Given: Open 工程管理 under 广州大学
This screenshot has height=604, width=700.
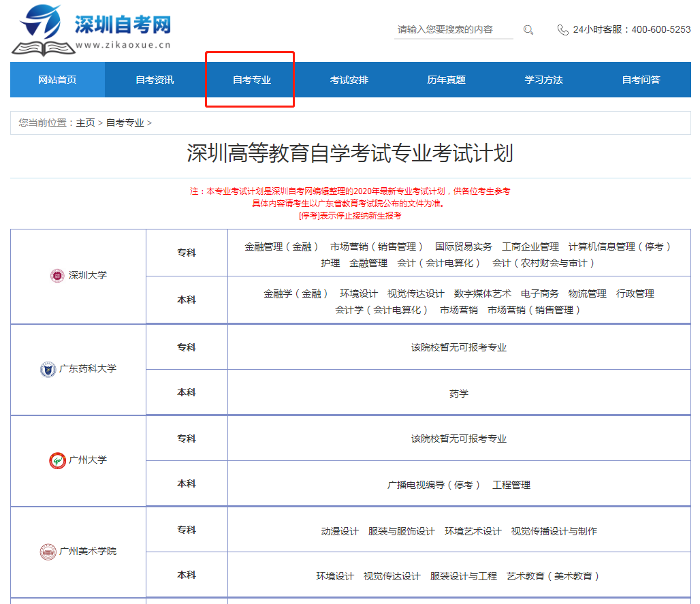Looking at the screenshot, I should click(x=511, y=486).
